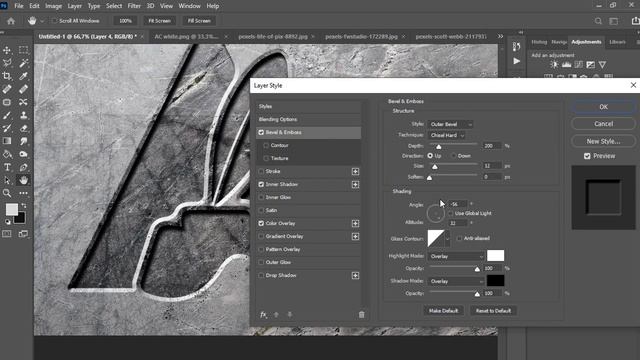Open the Filter menu
The image size is (640, 360).
134,6
